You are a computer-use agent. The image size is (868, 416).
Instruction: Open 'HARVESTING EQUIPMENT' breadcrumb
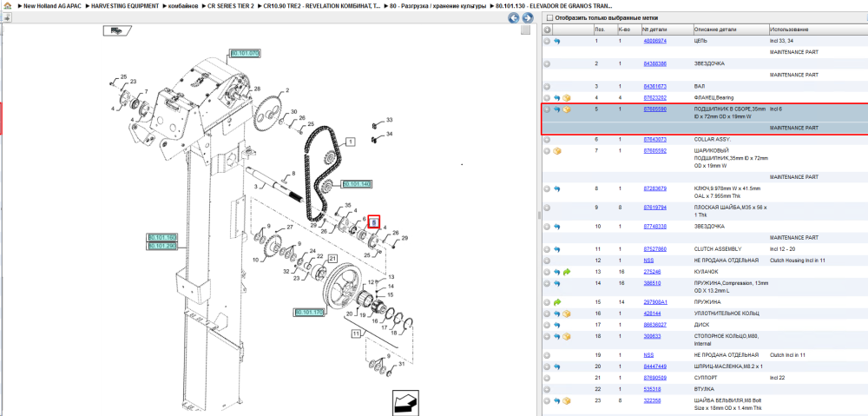(x=125, y=5)
